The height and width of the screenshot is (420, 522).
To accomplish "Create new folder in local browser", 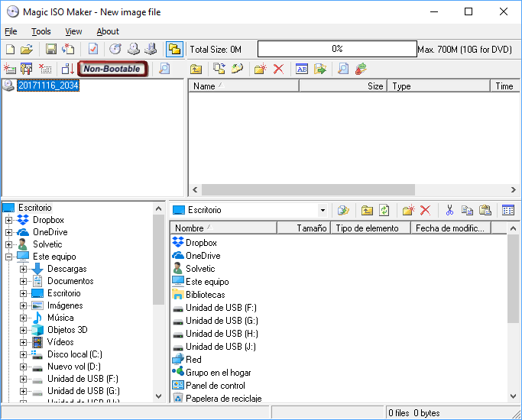I will point(408,210).
